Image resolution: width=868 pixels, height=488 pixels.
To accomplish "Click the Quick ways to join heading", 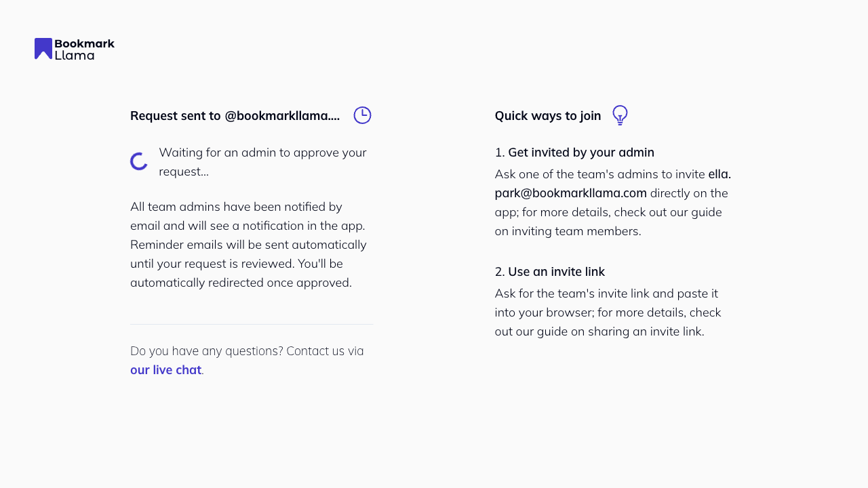I will tap(547, 116).
